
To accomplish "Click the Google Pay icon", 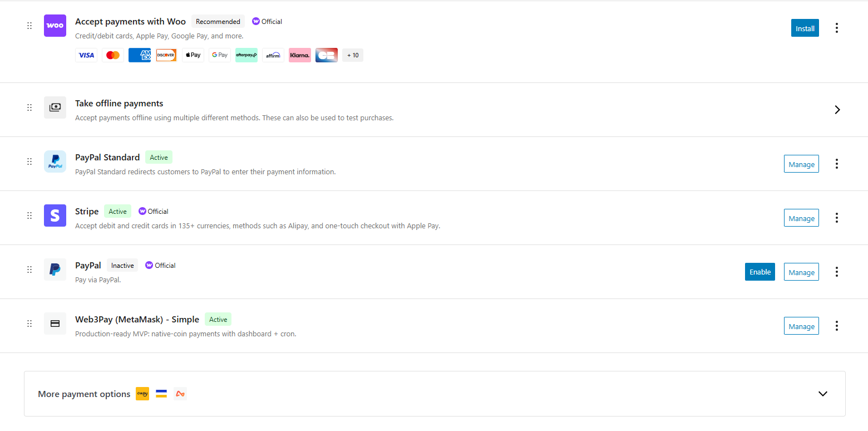I will tap(220, 55).
